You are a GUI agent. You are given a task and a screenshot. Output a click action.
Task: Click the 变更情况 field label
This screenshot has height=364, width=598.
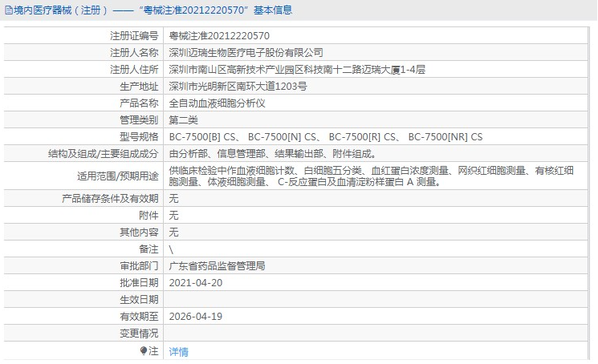(139, 334)
